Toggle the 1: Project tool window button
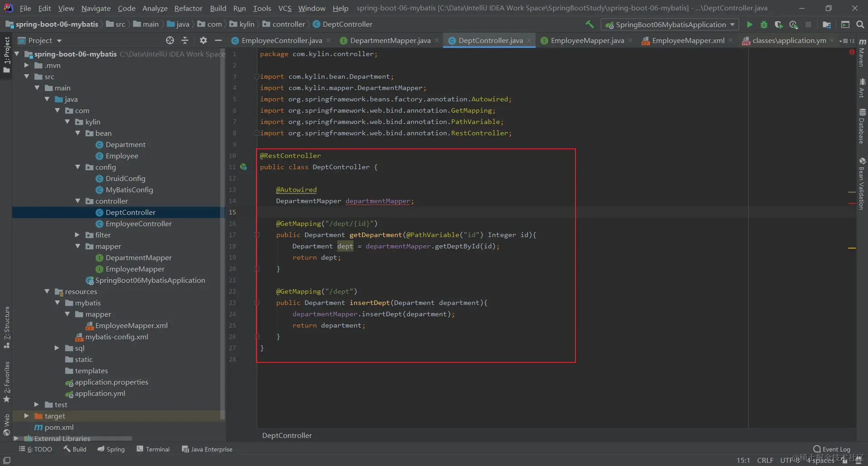This screenshot has height=466, width=868. [x=6, y=55]
